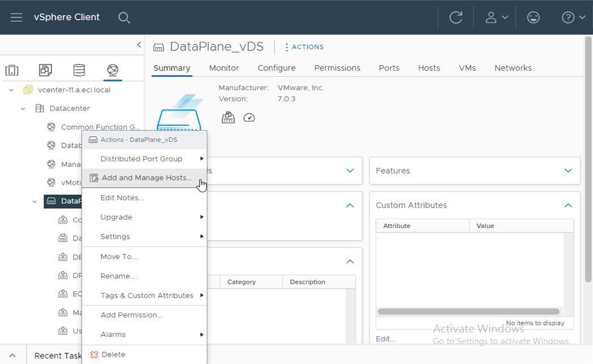Click the refresh icon in header
This screenshot has width=593, height=364.
click(455, 18)
